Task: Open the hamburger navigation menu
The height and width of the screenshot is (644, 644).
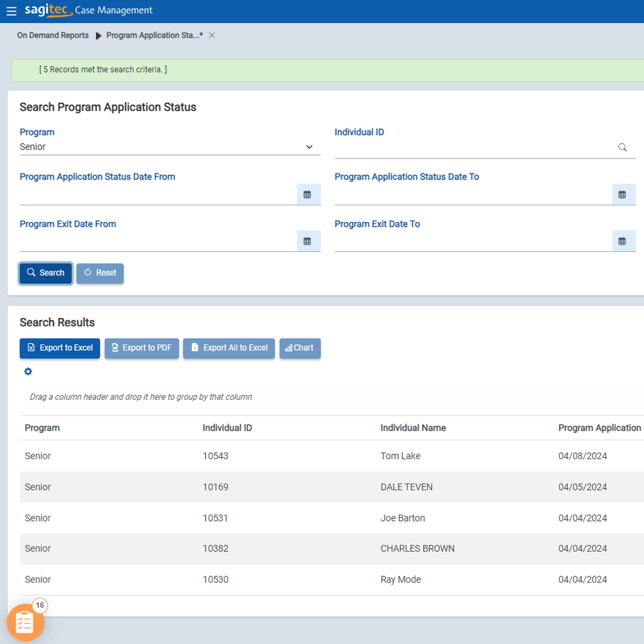Action: [12, 11]
